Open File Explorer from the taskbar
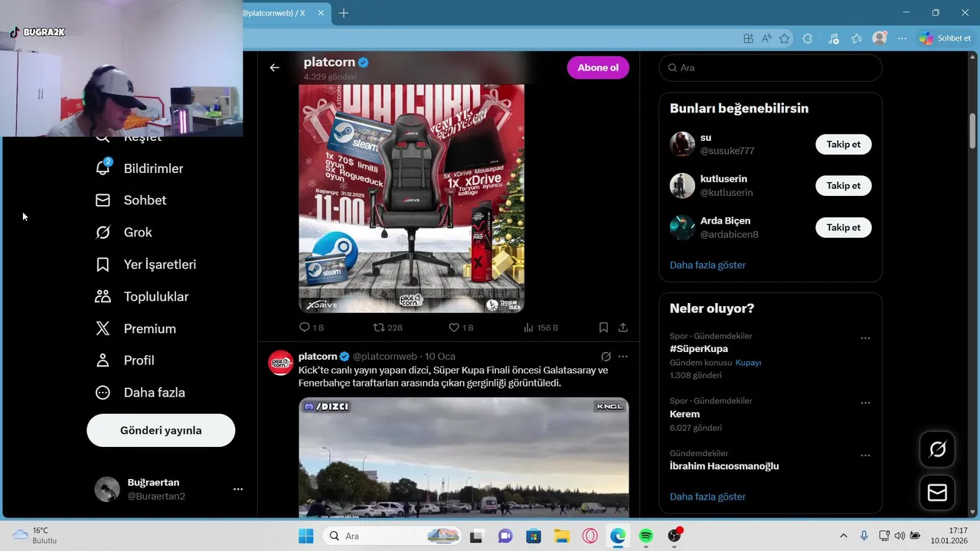 561,536
